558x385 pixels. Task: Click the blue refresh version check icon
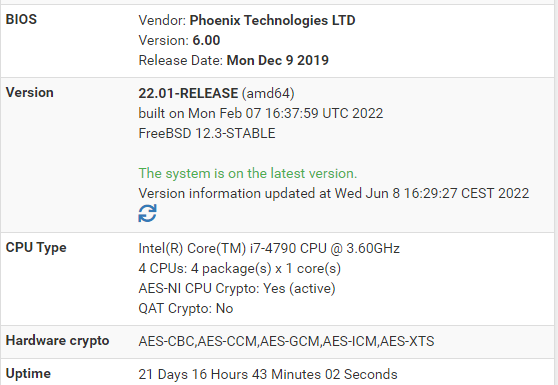pos(147,213)
